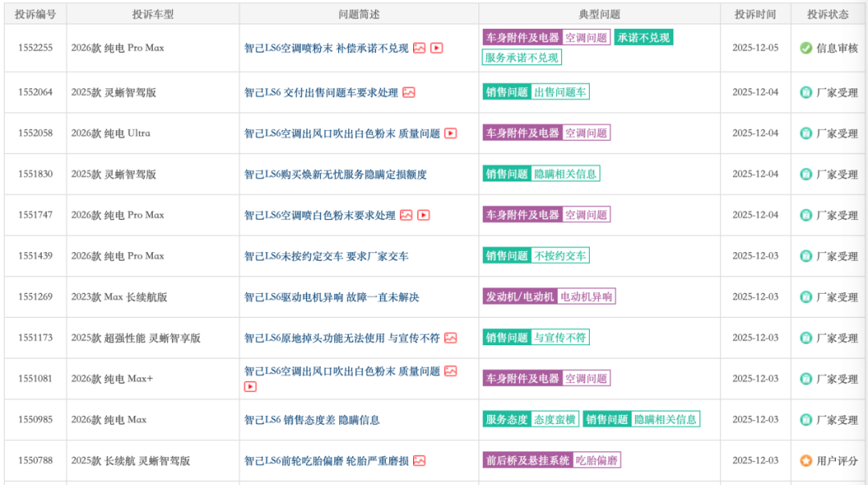Open the 智己LS6 销售态度差 隐瞒信息 link
Viewport: 868px width, 485px height.
[x=312, y=420]
